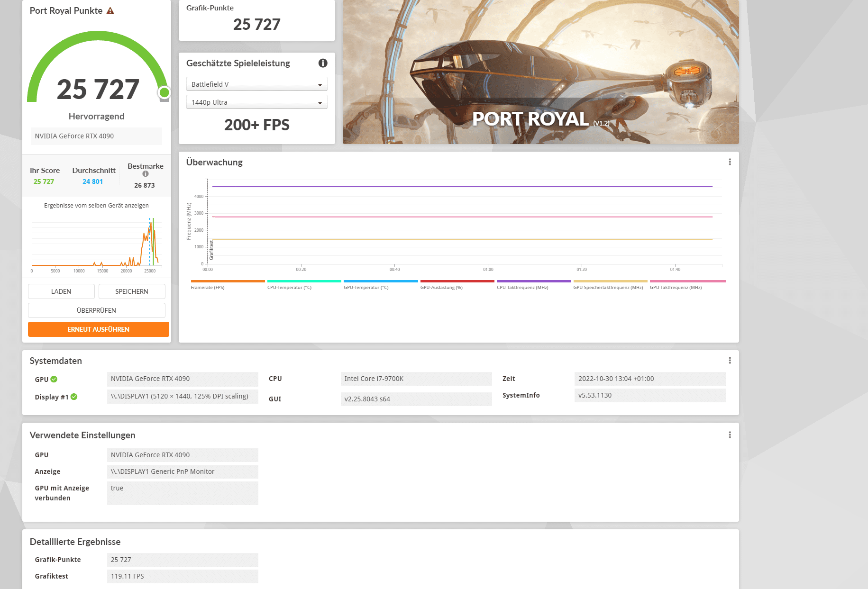Click the Port Royal banner image

(x=540, y=72)
